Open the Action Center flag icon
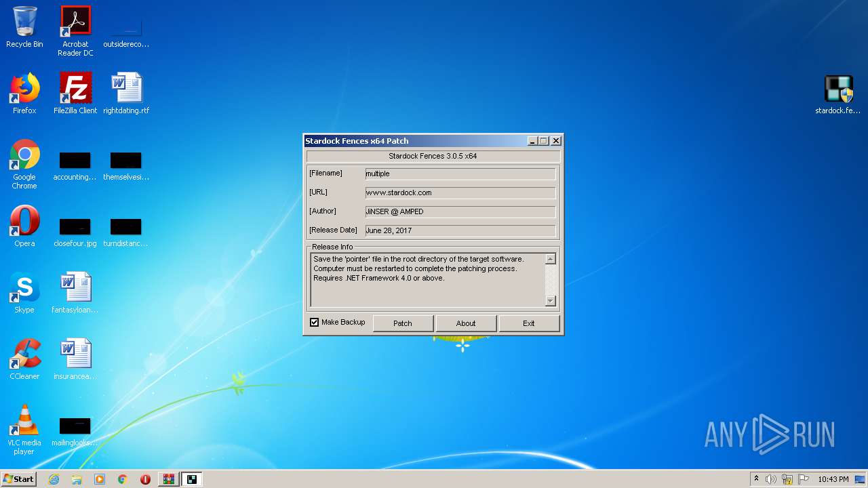This screenshot has width=868, height=488. 804,479
